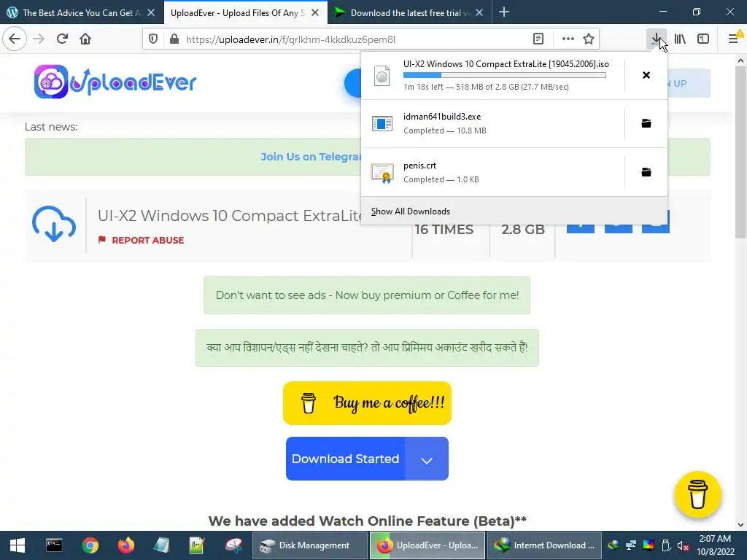Click the Download Started button
The image size is (747, 560).
point(345,459)
